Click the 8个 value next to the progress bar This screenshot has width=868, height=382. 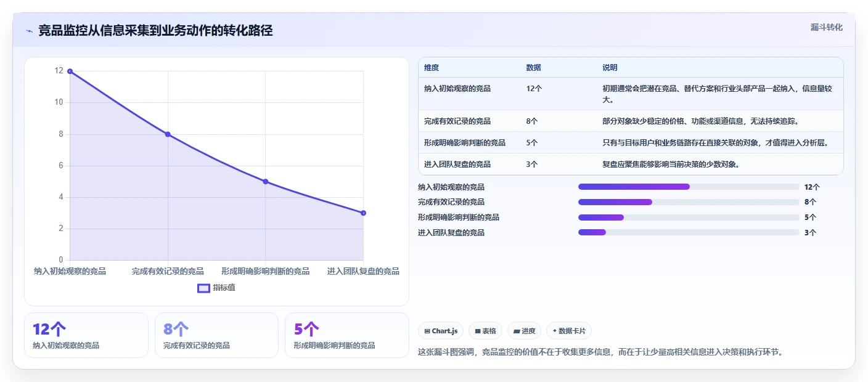coord(810,202)
